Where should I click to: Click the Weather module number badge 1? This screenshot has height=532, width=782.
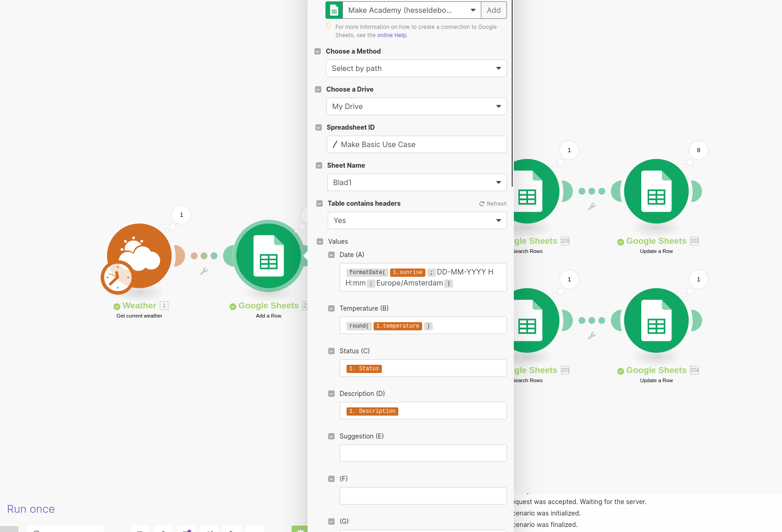tap(164, 306)
